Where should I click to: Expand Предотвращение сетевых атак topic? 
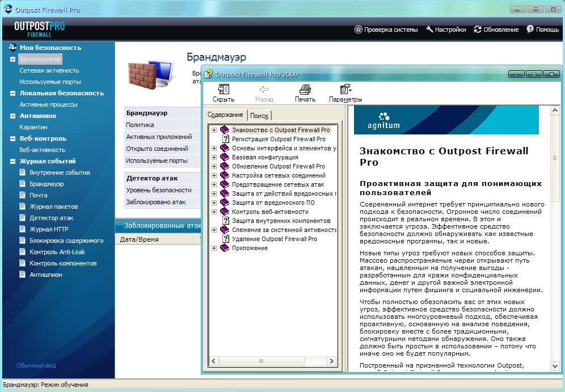click(214, 184)
